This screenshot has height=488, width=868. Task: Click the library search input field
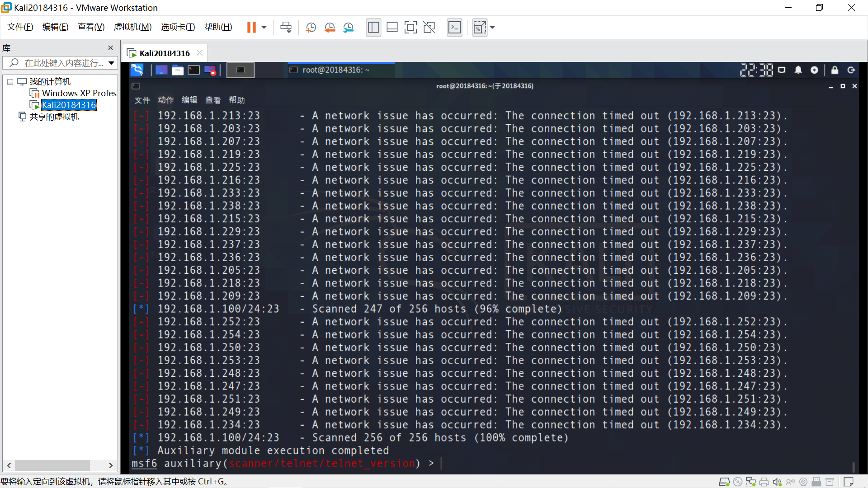point(63,63)
